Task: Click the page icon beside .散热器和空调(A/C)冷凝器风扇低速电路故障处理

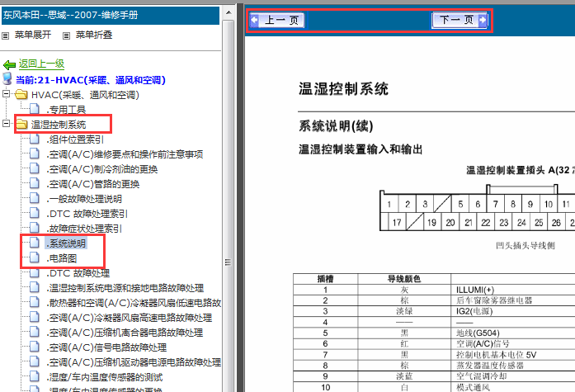Action: click(x=35, y=302)
